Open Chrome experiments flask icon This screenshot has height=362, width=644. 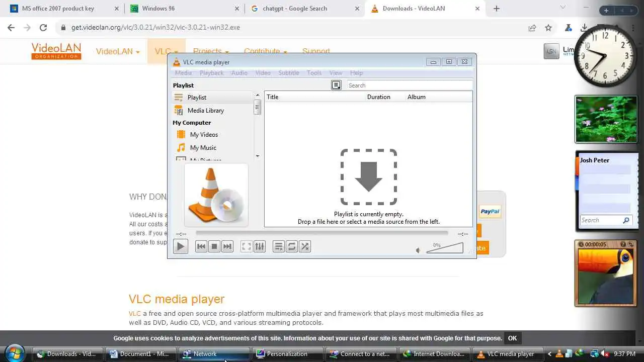(x=568, y=28)
